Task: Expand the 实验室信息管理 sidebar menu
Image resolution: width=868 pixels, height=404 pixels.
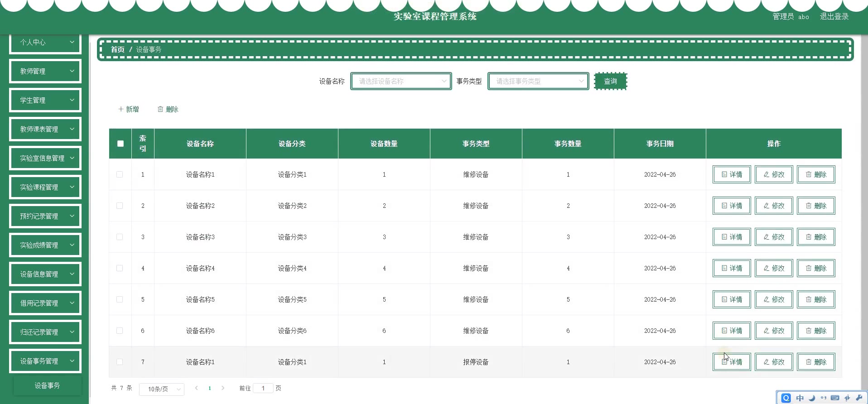Action: 45,158
